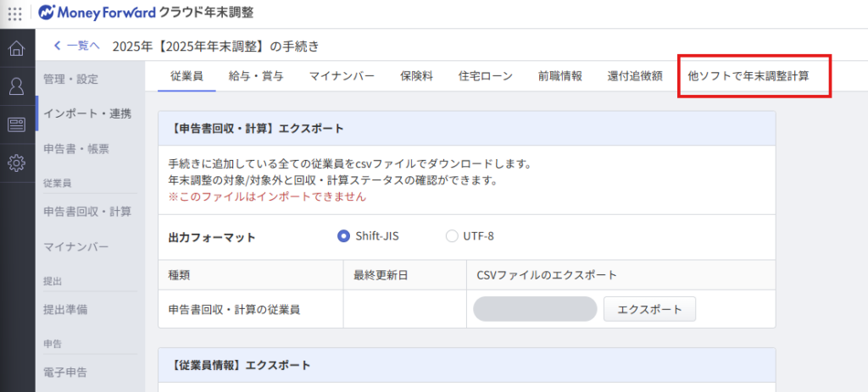
Task: Go back via the 一覧へ link
Action: point(76,46)
